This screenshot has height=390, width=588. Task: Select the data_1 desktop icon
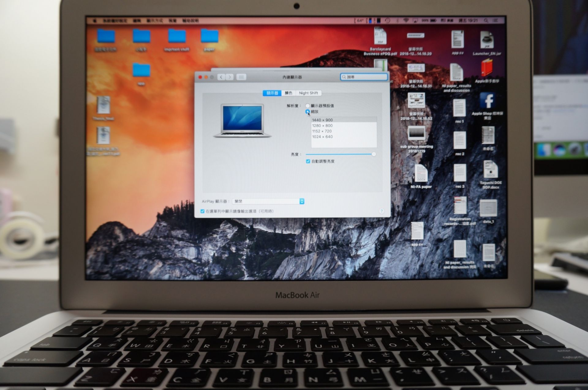(488, 208)
